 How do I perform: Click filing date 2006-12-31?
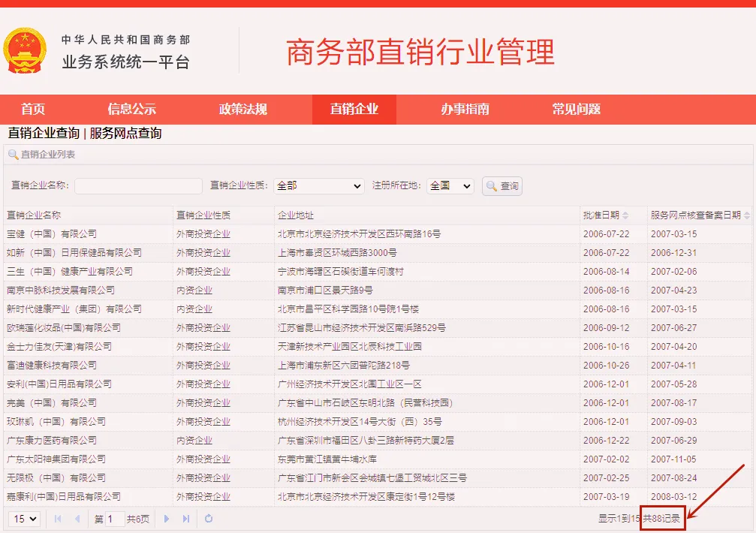click(x=674, y=253)
